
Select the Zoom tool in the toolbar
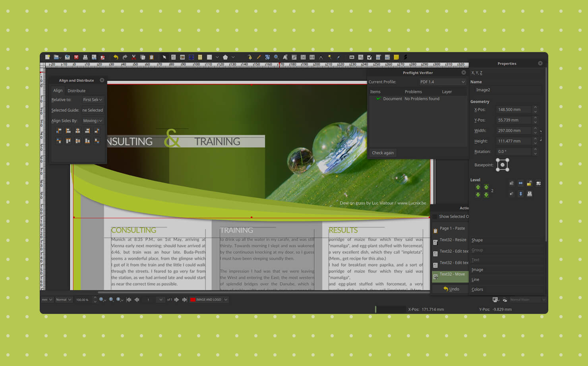pyautogui.click(x=277, y=57)
